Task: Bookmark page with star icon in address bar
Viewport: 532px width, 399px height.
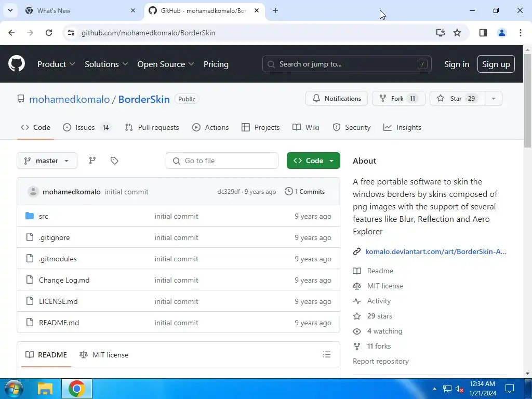Action: [457, 33]
